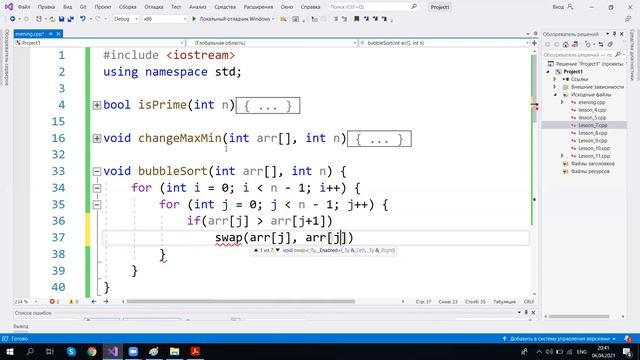This screenshot has width=640, height=360.
Task: Click the Вывод tab at the bottom
Action: click(20, 326)
